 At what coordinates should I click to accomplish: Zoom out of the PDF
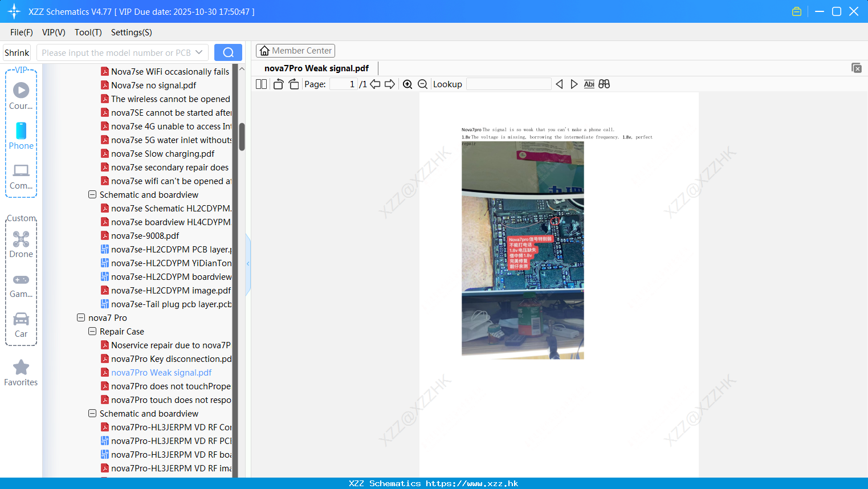[x=422, y=84]
